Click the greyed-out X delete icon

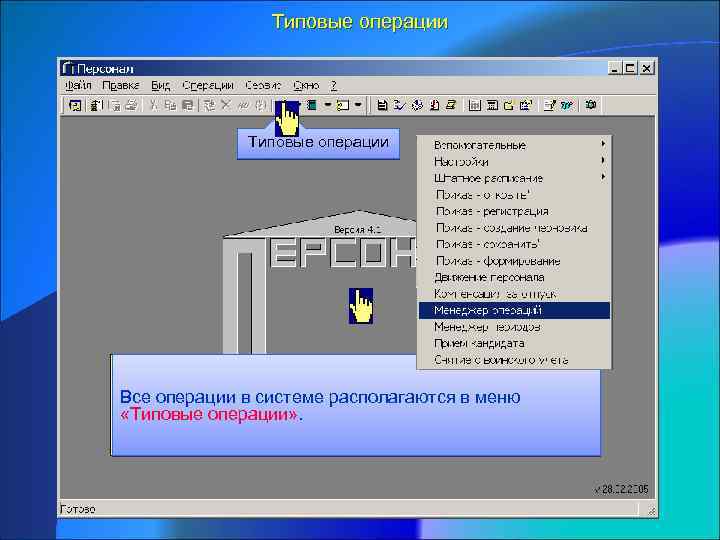click(x=225, y=105)
